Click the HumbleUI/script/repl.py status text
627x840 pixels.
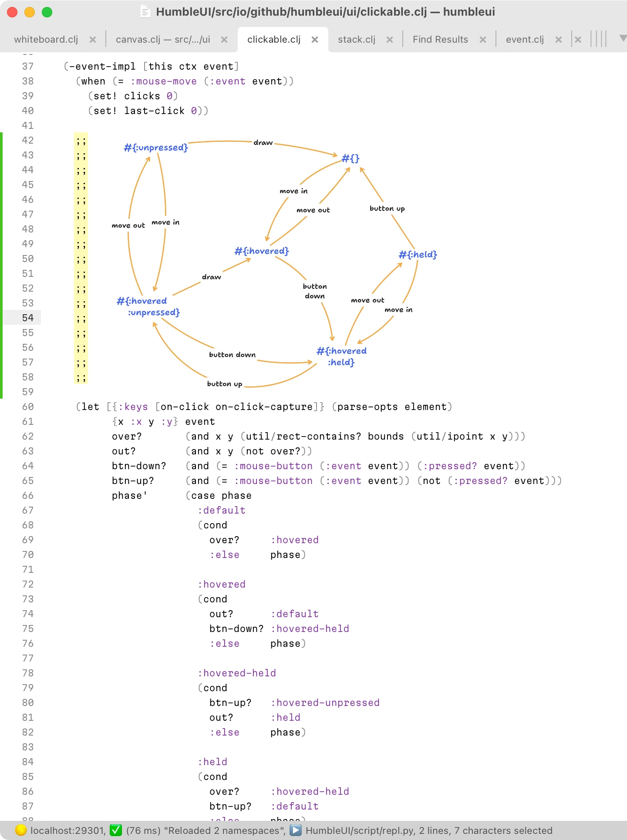tap(360, 830)
